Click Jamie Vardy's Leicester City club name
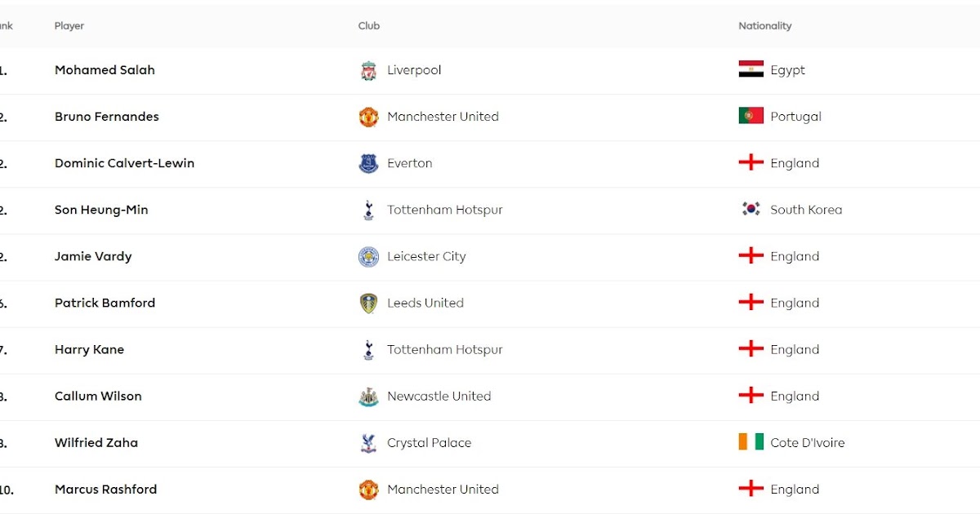980x514 pixels. [x=426, y=257]
